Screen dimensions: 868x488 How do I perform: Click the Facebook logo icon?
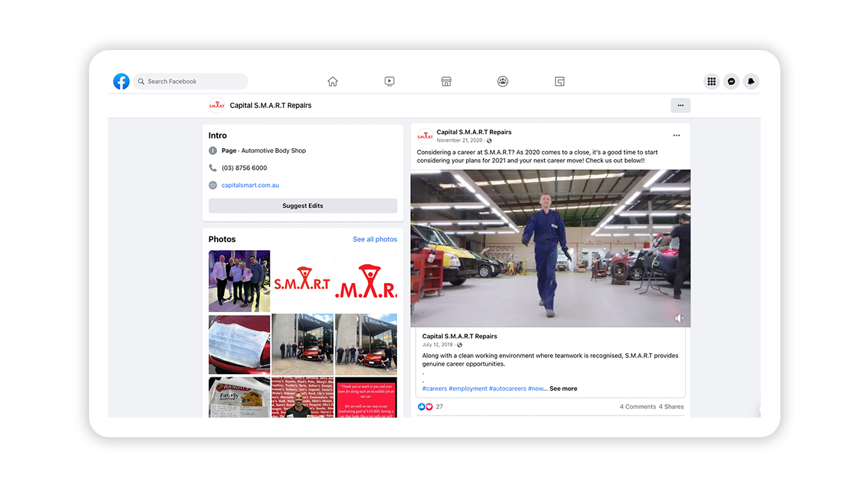(122, 81)
